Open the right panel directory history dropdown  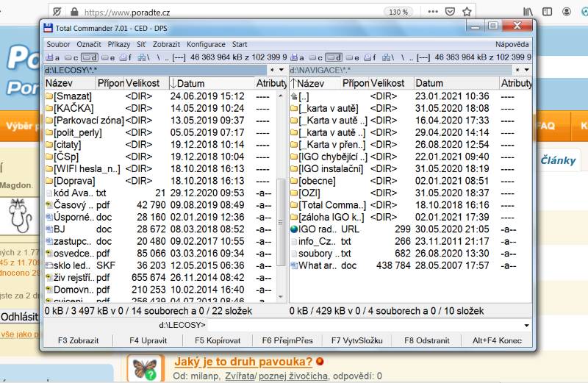coord(526,70)
